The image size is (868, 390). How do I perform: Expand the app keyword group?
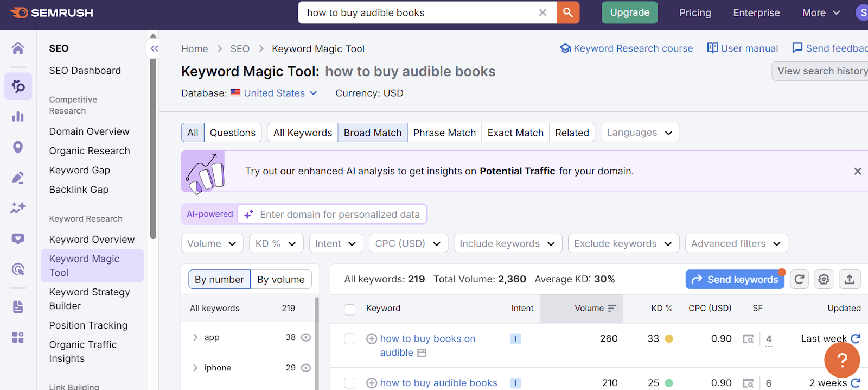tap(195, 337)
